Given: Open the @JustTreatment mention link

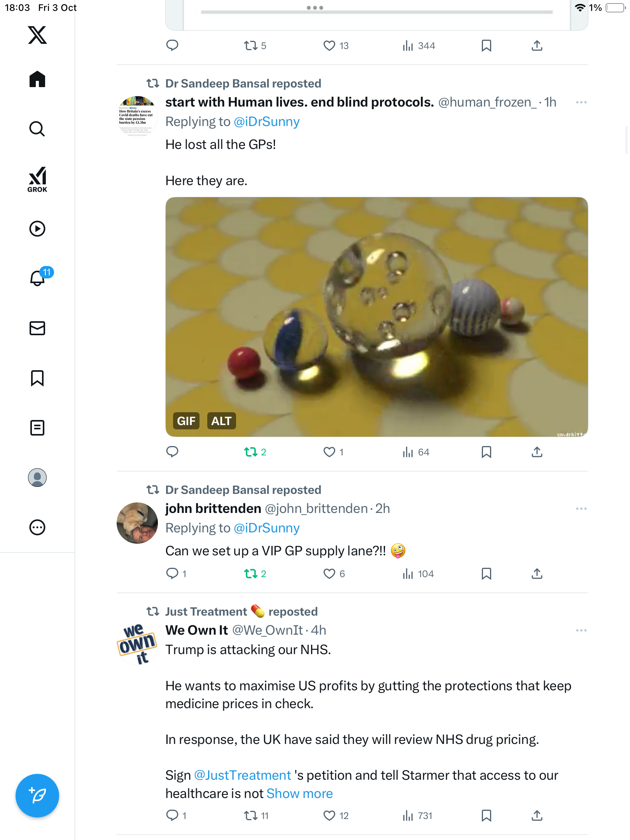Looking at the screenshot, I should point(242,775).
